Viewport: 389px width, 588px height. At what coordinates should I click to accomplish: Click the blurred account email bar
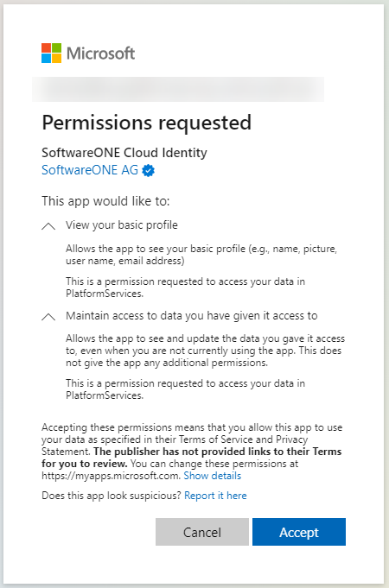178,89
